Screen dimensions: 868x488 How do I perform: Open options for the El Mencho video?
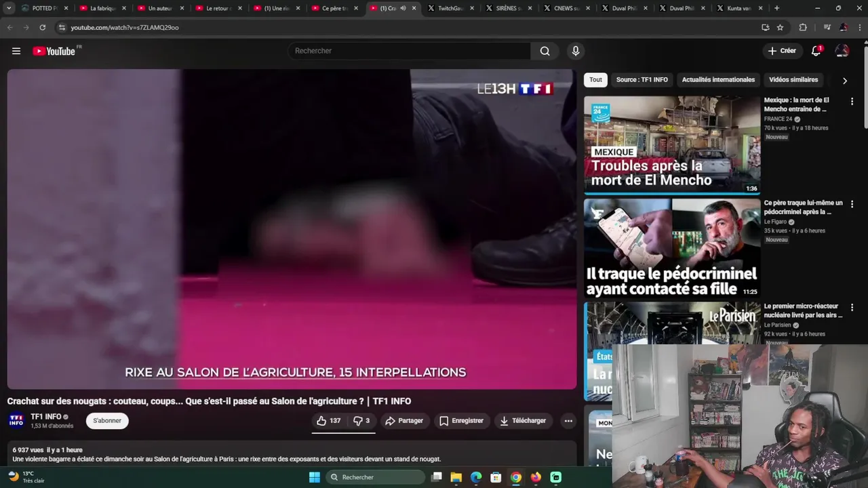852,101
